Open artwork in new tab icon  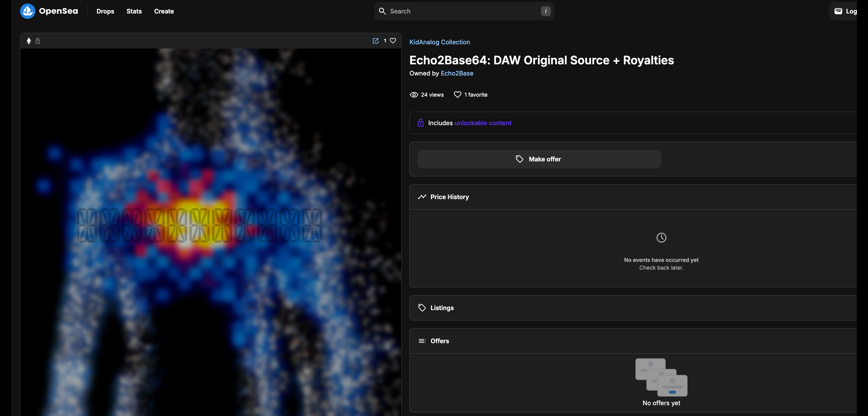[x=376, y=41]
